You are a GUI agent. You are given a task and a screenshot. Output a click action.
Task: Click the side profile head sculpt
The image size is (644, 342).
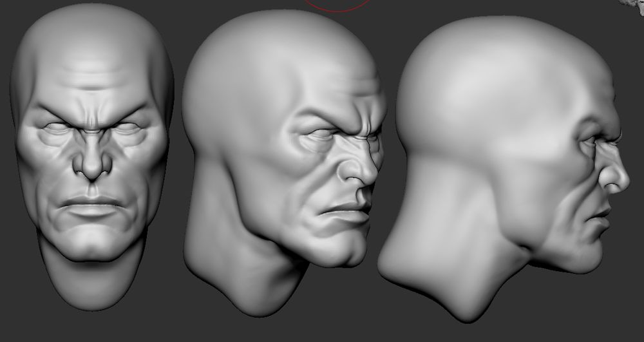(503, 168)
